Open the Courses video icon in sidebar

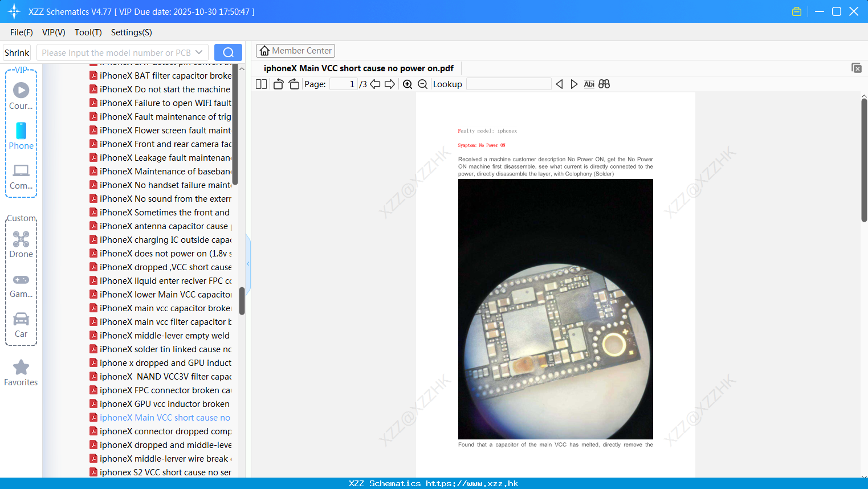pyautogui.click(x=21, y=90)
